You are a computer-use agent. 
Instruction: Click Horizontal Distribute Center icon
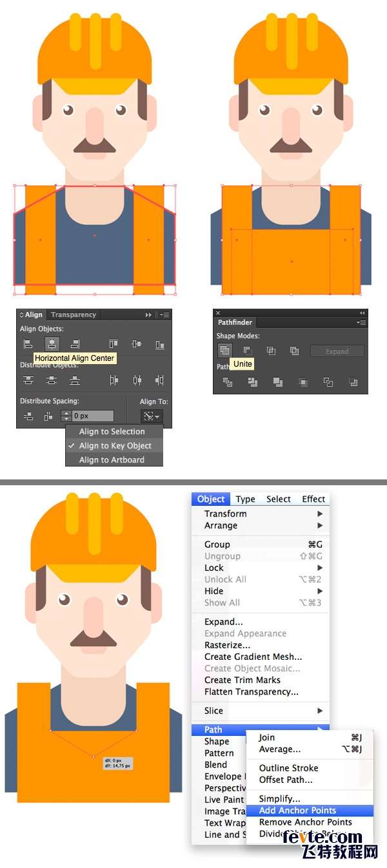coord(137,380)
